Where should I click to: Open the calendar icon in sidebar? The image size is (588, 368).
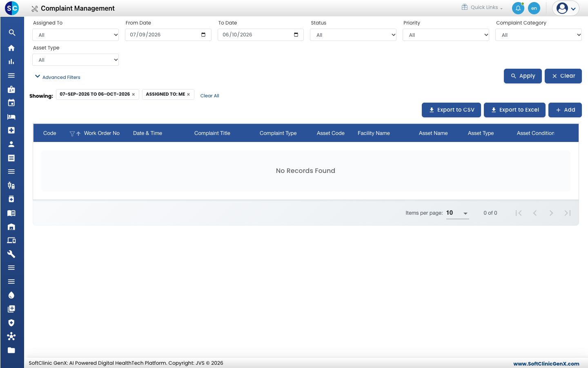(x=11, y=103)
